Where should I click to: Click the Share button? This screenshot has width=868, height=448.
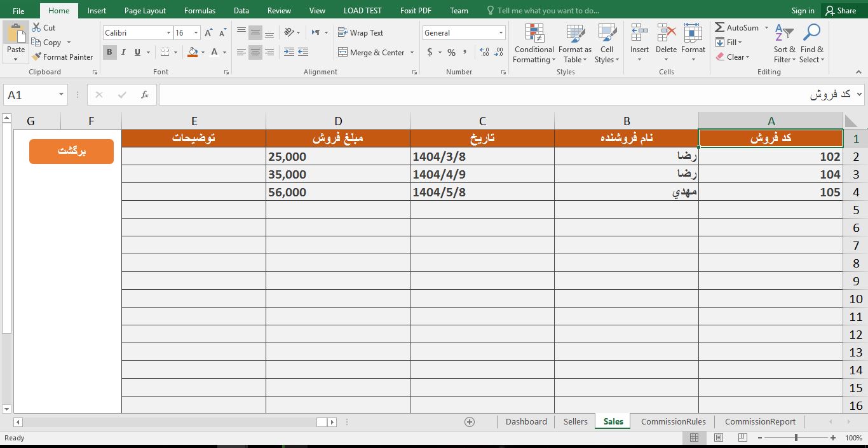pyautogui.click(x=840, y=11)
